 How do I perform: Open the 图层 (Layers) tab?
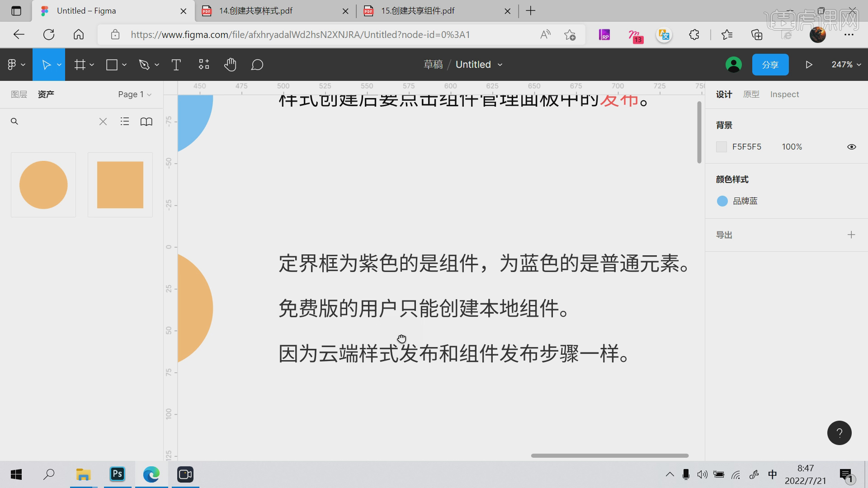tap(19, 94)
